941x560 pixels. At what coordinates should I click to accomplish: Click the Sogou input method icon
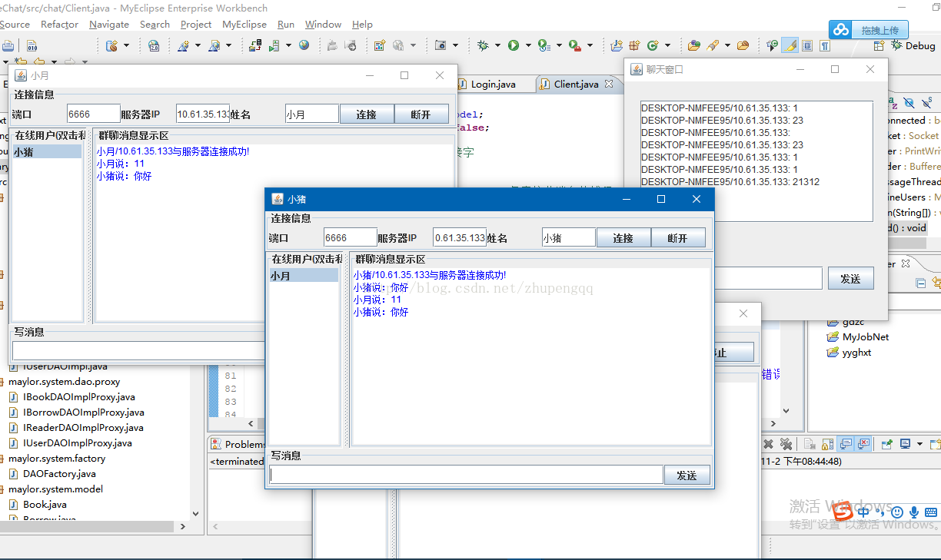(x=843, y=510)
